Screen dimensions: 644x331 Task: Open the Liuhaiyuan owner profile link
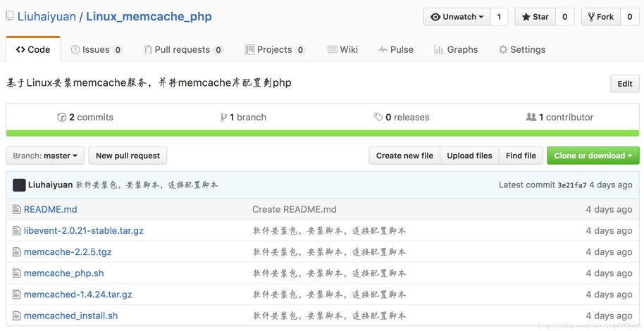[x=47, y=17]
